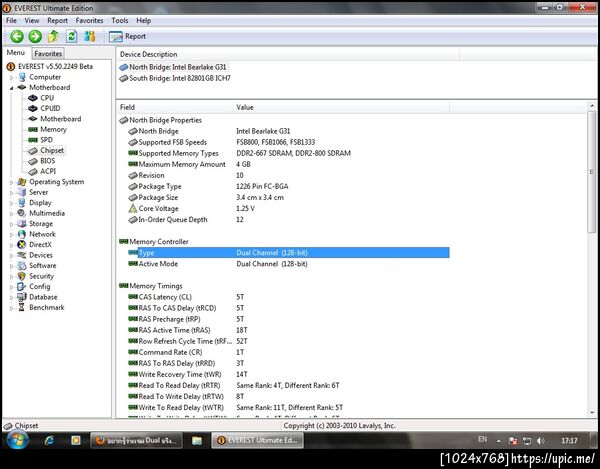Open the File menu

(x=11, y=21)
